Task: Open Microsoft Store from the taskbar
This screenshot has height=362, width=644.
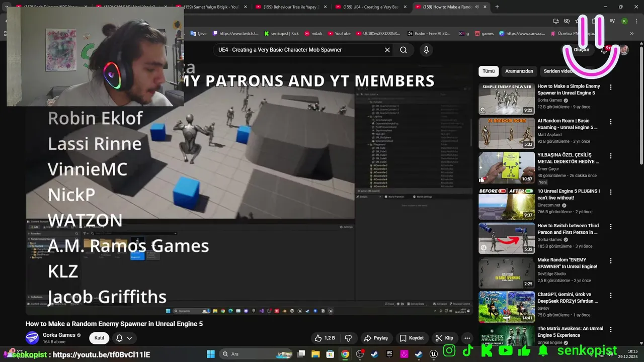Action: (330, 354)
